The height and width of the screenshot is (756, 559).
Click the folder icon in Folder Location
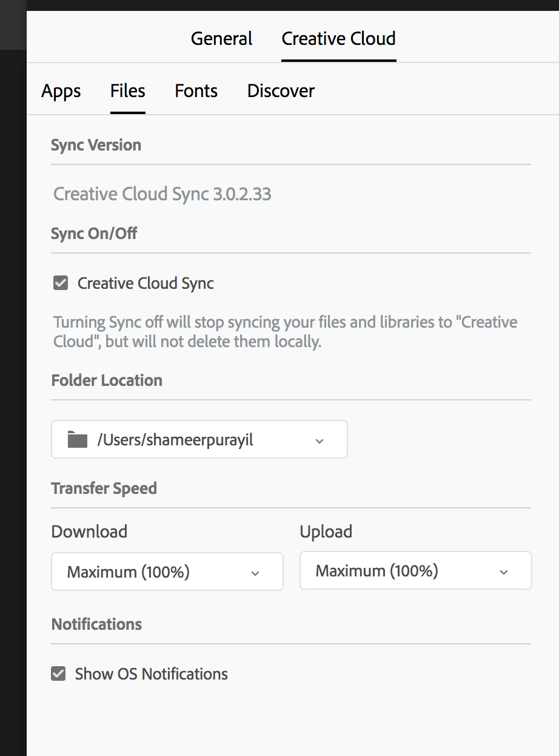78,439
